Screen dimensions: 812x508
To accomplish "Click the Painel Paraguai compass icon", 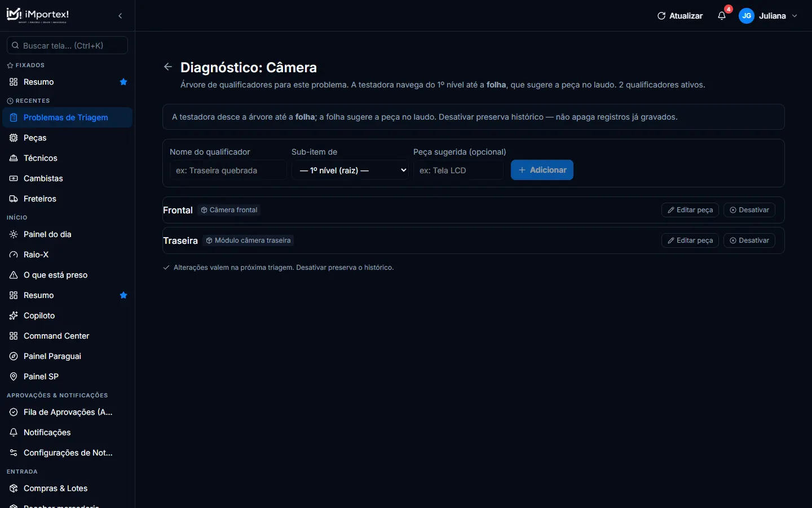I will [x=14, y=356].
